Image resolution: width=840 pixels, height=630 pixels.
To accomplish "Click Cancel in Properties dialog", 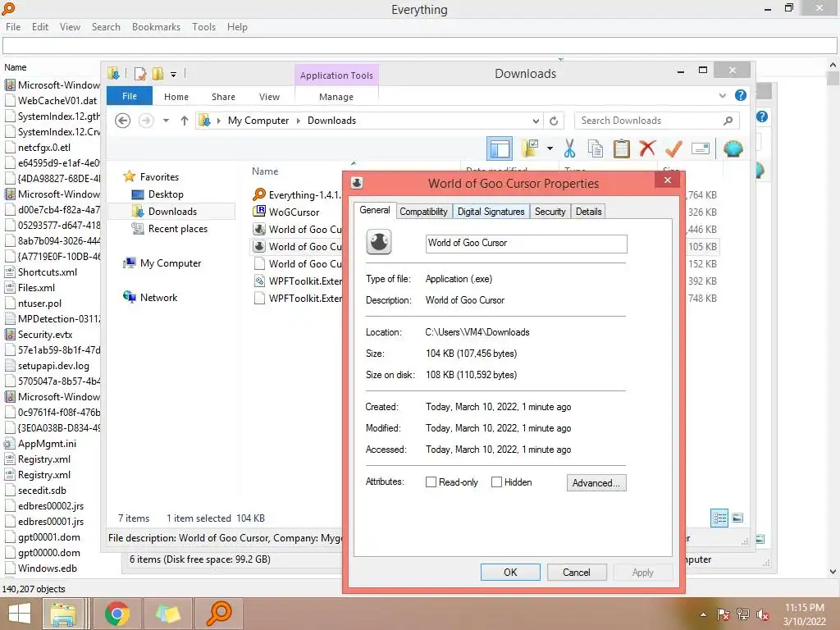I will (577, 572).
